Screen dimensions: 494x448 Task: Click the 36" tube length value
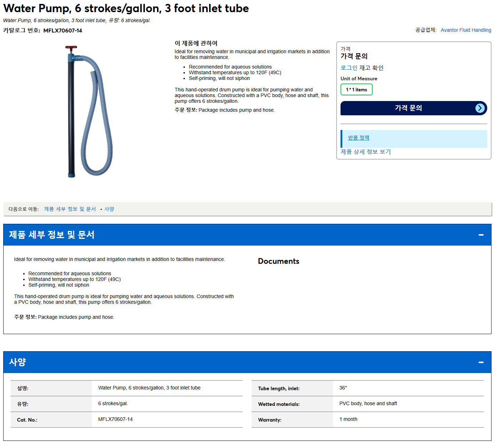pos(343,388)
